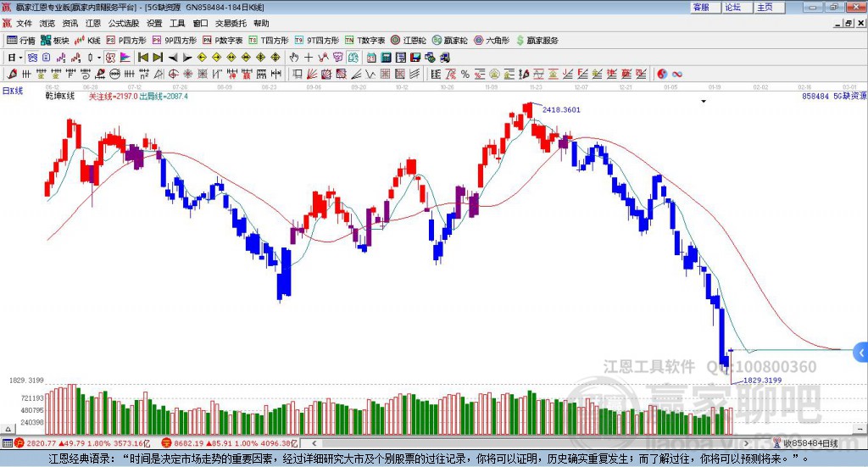The height and width of the screenshot is (467, 868).
Task: Select the crosshair cursor tool
Action: click(x=309, y=58)
